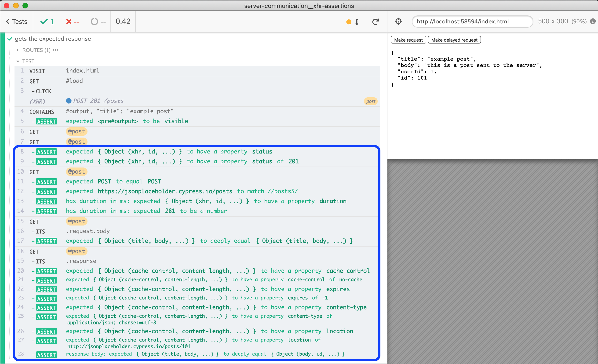The width and height of the screenshot is (598, 364).
Task: Click the reload tests icon
Action: coord(375,22)
